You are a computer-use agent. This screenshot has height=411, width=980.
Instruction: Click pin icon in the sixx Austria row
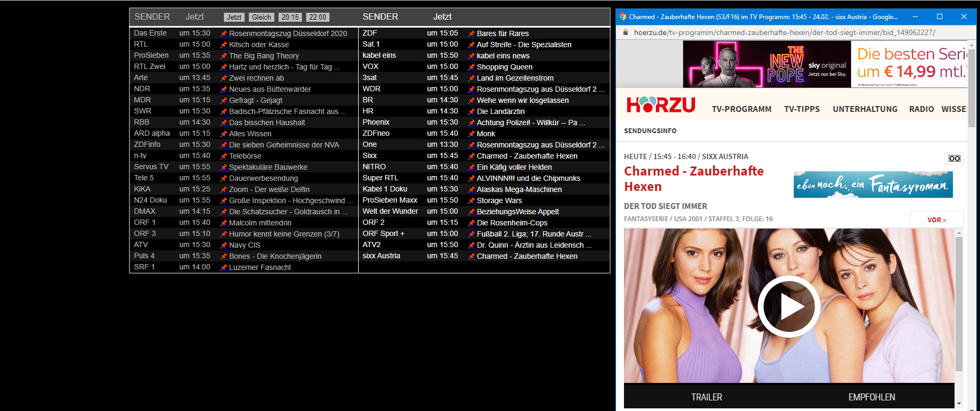(472, 256)
